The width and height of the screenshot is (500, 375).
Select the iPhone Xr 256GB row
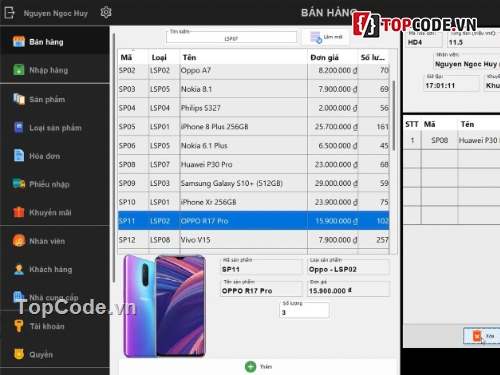(x=254, y=202)
